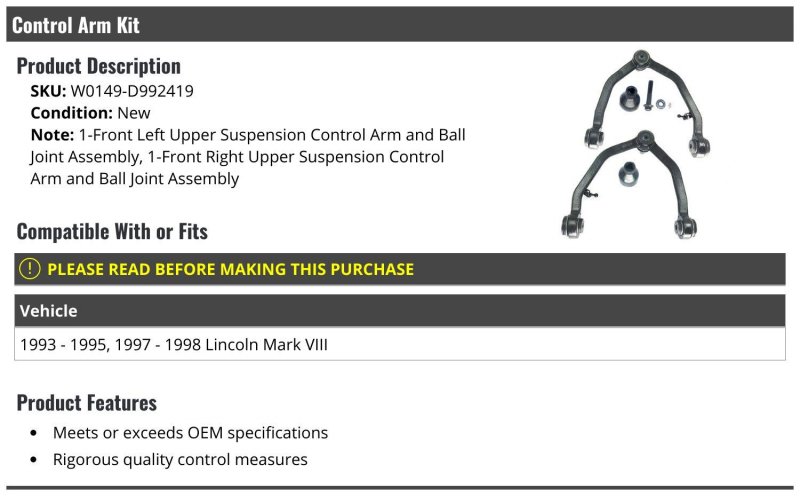
Task: Click the Product Features heading
Action: pyautogui.click(x=87, y=403)
